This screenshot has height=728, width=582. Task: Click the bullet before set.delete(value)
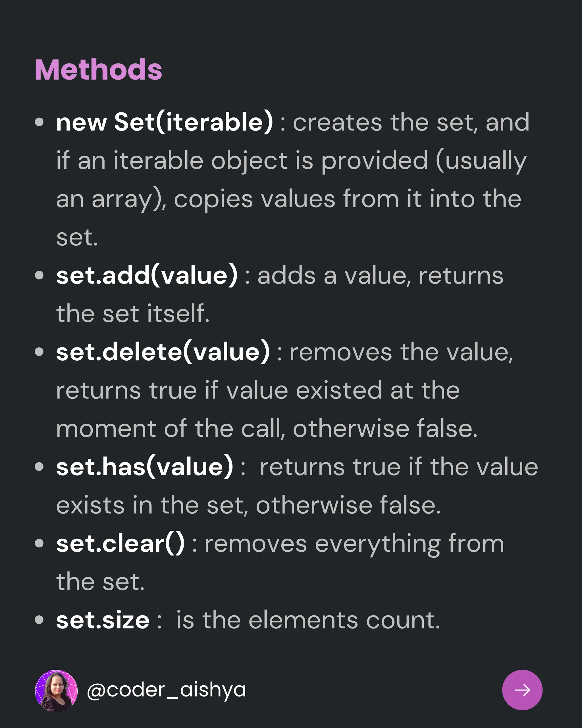point(40,352)
